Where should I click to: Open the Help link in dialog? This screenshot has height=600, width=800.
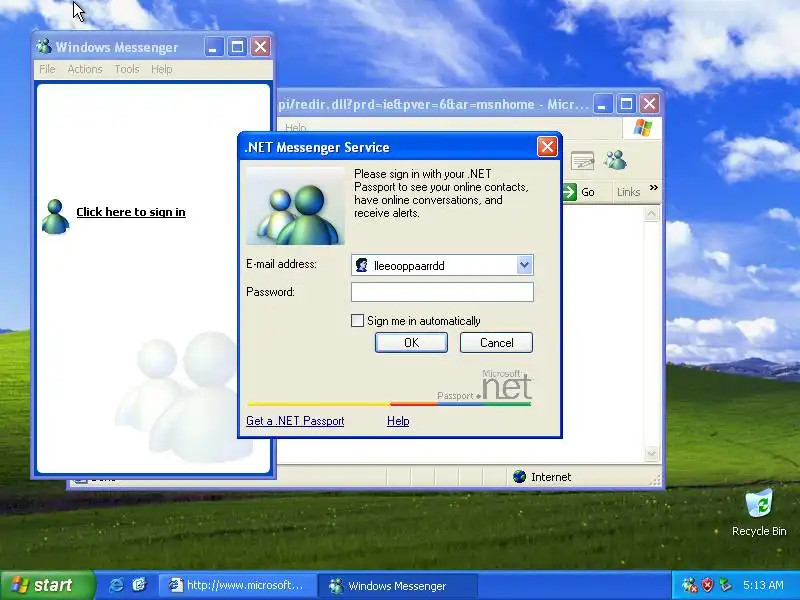[398, 421]
